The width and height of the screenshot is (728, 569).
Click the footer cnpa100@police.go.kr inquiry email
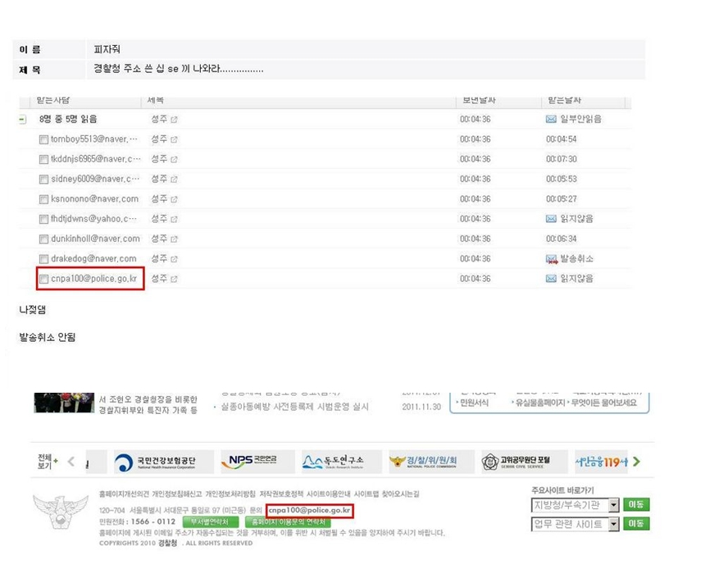point(309,511)
